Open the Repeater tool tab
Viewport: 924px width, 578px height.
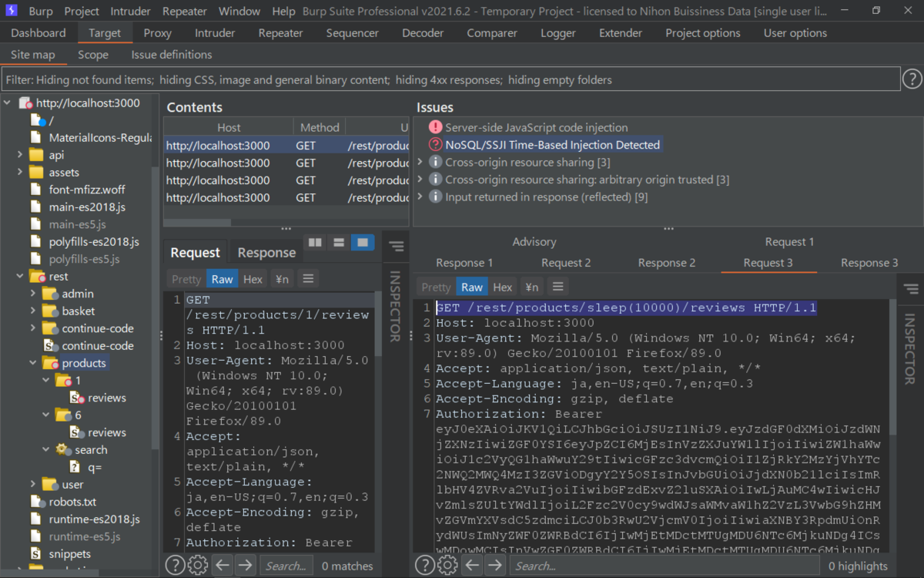(280, 33)
